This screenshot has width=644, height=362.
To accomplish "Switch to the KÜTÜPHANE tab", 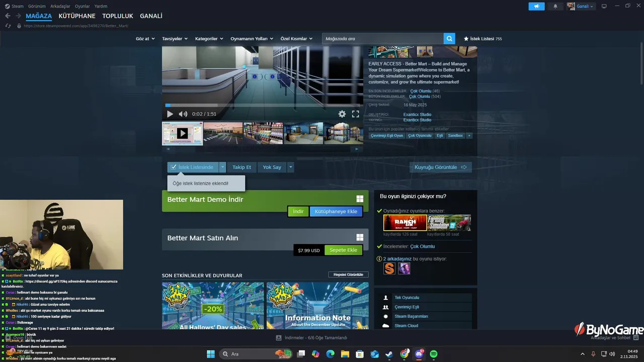I will [77, 16].
